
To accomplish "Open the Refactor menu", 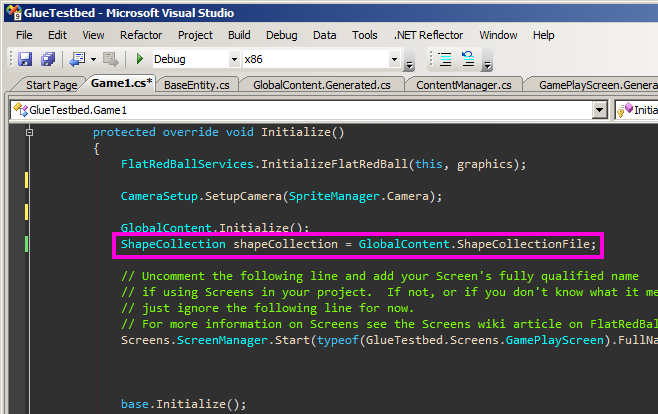I will [x=141, y=35].
